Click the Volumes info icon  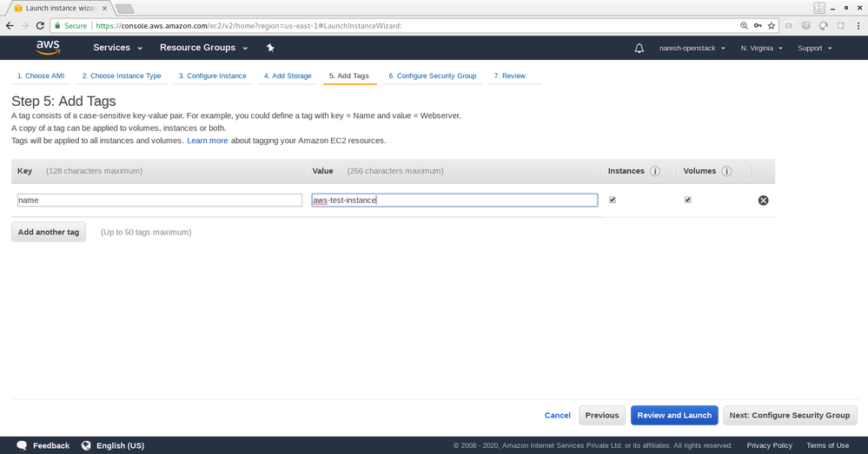[726, 172]
